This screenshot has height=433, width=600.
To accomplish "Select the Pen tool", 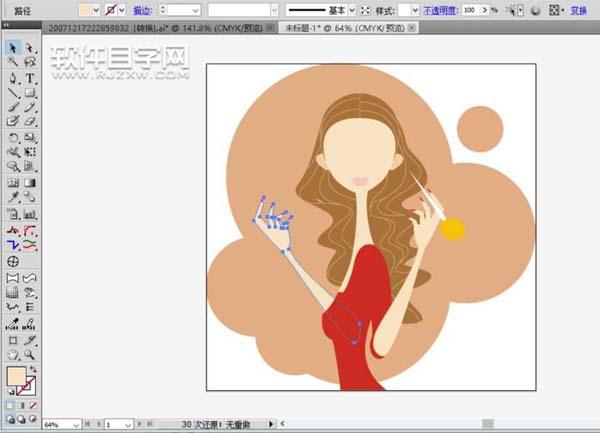I will pos(13,77).
